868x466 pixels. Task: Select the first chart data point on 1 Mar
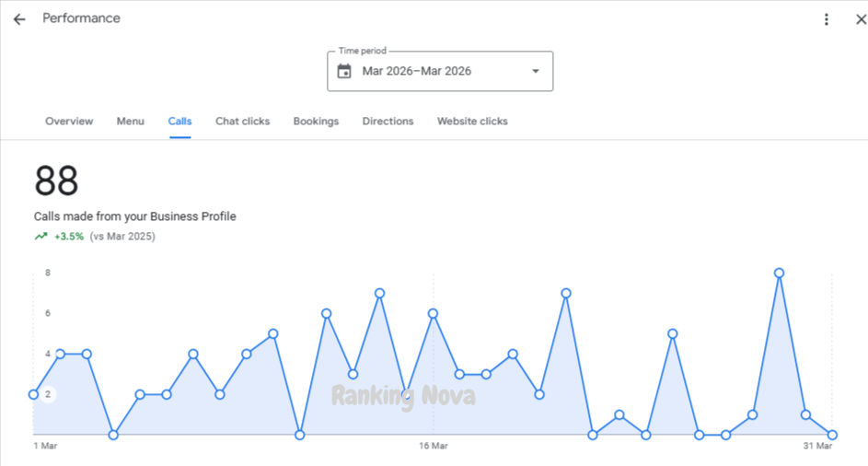[x=34, y=394]
